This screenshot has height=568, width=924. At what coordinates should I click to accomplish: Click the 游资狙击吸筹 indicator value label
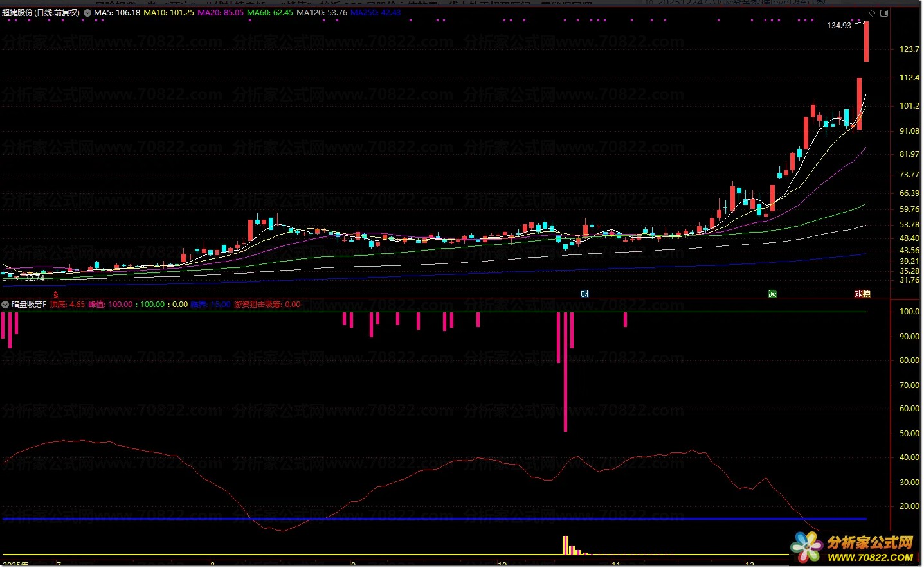click(x=267, y=305)
